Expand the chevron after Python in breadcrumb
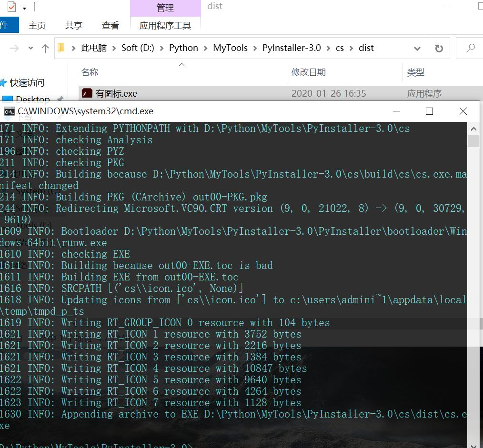483x448 pixels. tap(205, 49)
